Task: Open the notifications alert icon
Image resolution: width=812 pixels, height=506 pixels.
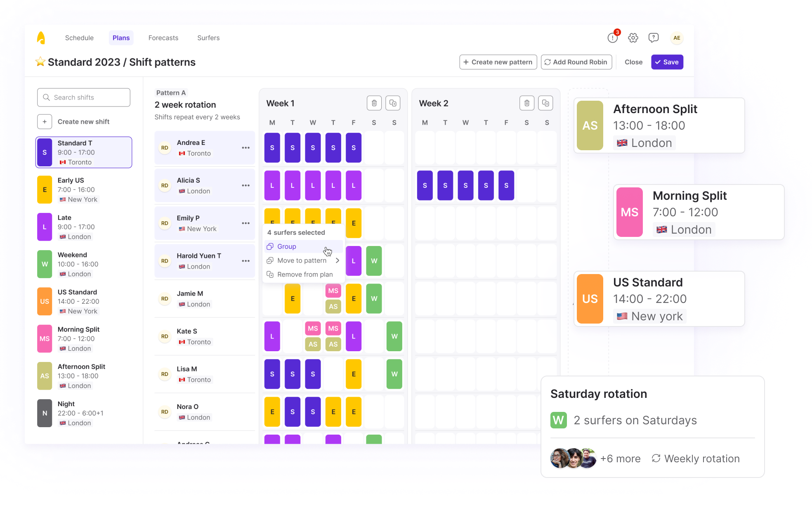Action: [x=613, y=38]
